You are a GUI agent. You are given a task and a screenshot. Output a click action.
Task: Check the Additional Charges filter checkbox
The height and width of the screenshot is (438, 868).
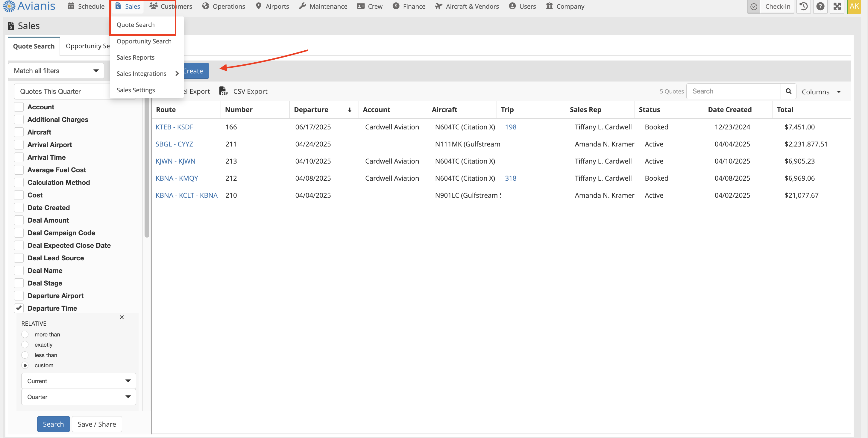click(19, 119)
